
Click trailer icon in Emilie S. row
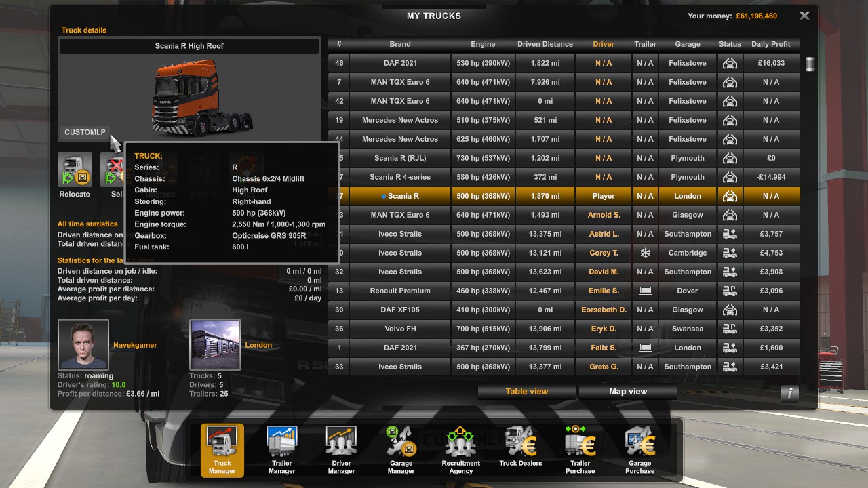[646, 291]
